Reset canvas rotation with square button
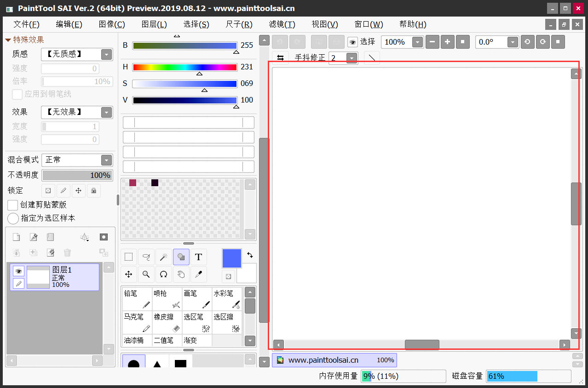Viewport: 588px width, 388px height. click(x=558, y=42)
